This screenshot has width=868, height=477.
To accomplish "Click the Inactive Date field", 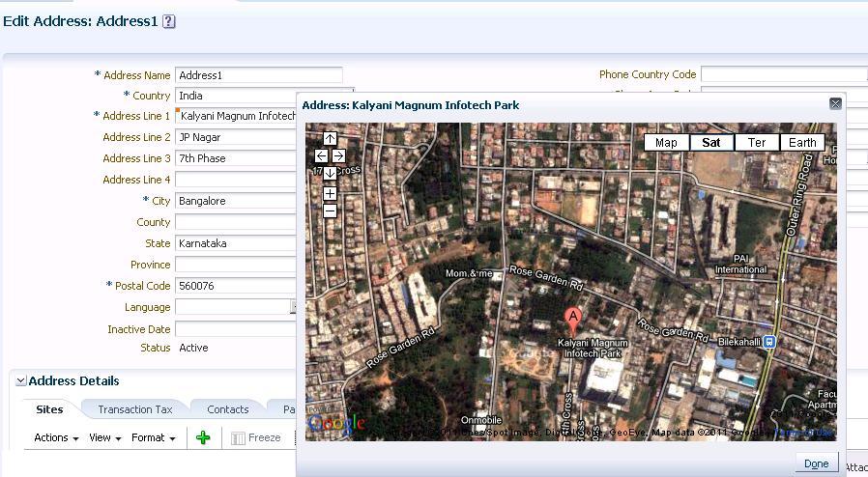I will coord(236,329).
